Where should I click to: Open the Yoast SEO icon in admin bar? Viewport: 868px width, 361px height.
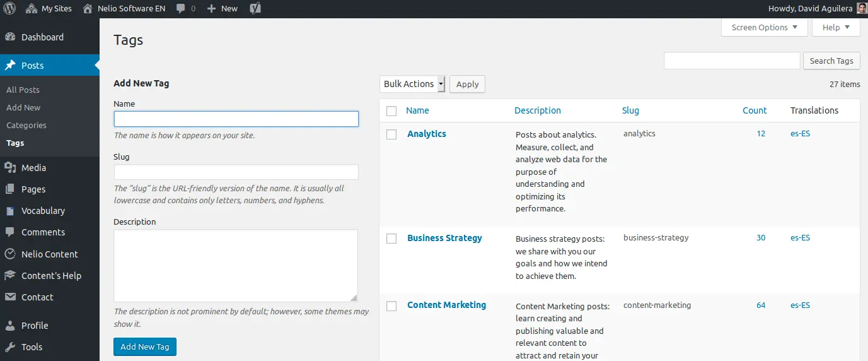pos(255,9)
